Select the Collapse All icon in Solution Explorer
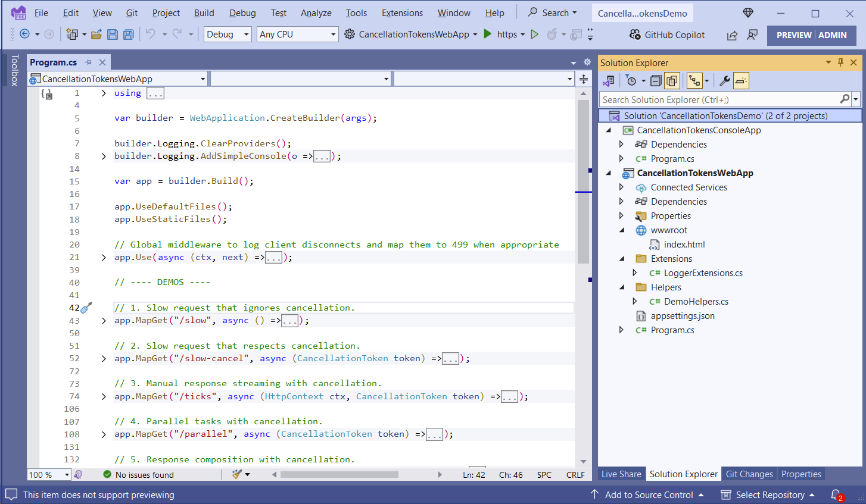Screen dimensions: 866x504 [x=656, y=80]
